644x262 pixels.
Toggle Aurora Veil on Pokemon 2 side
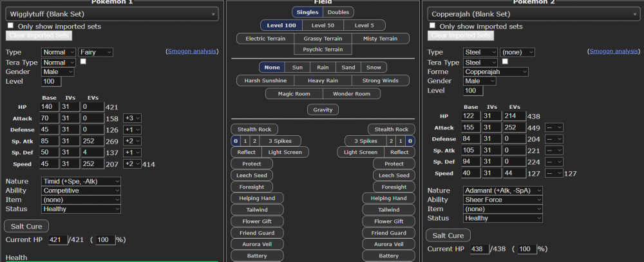click(389, 245)
